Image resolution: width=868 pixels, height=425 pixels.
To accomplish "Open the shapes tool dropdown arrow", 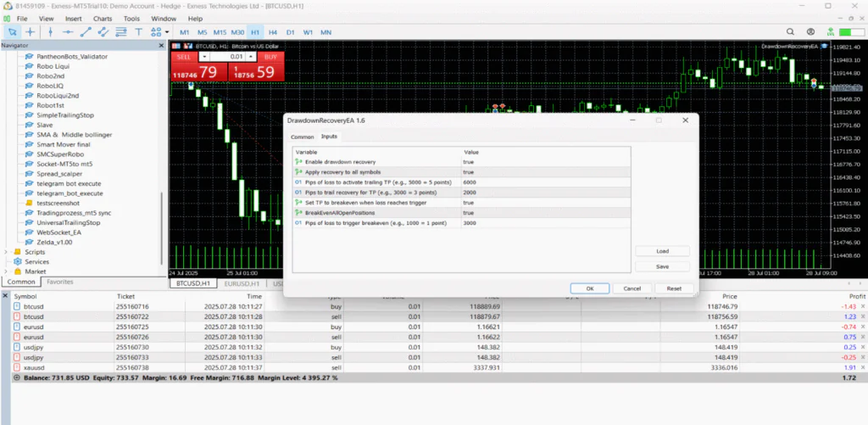I will click(167, 32).
